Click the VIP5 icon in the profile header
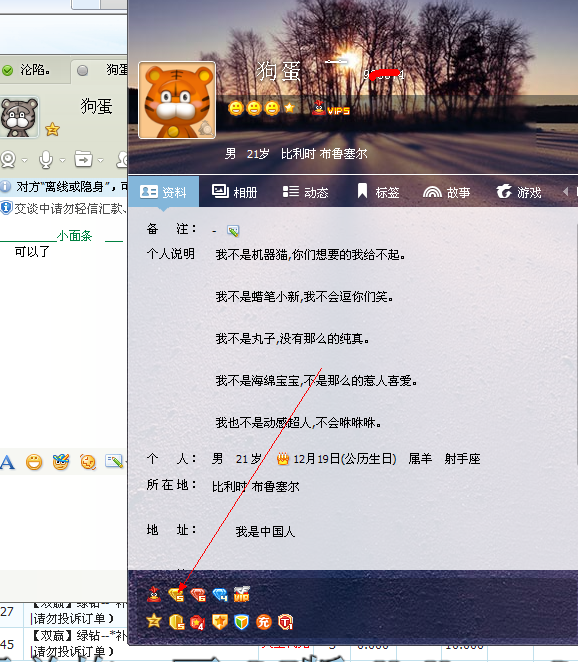The image size is (578, 662). [331, 109]
